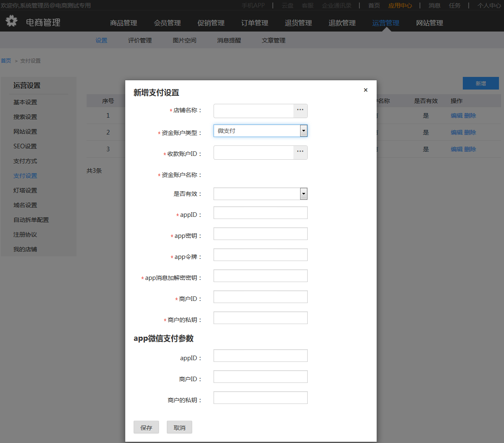
Task: Open 基本设置 in the sidebar
Action: [x=25, y=102]
